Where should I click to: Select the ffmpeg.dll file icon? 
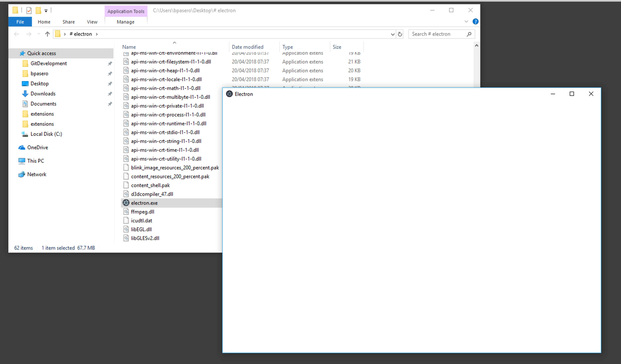(x=126, y=211)
